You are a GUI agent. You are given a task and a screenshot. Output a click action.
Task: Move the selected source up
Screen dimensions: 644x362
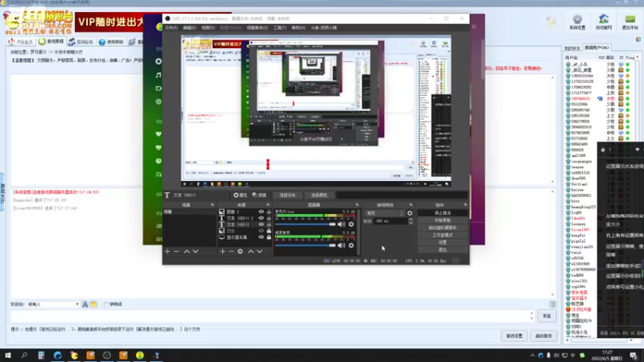tap(250, 251)
